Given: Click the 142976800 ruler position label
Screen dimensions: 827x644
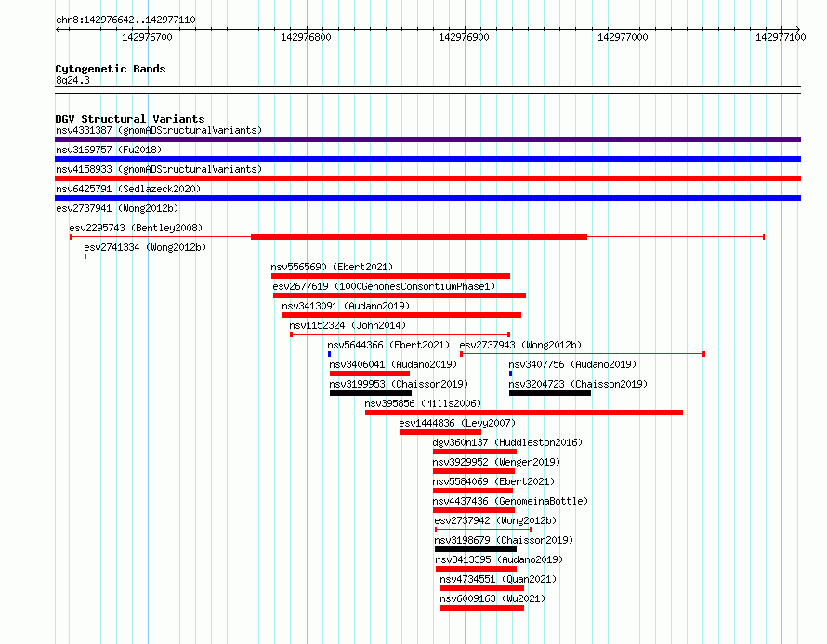Looking at the screenshot, I should pyautogui.click(x=306, y=37).
